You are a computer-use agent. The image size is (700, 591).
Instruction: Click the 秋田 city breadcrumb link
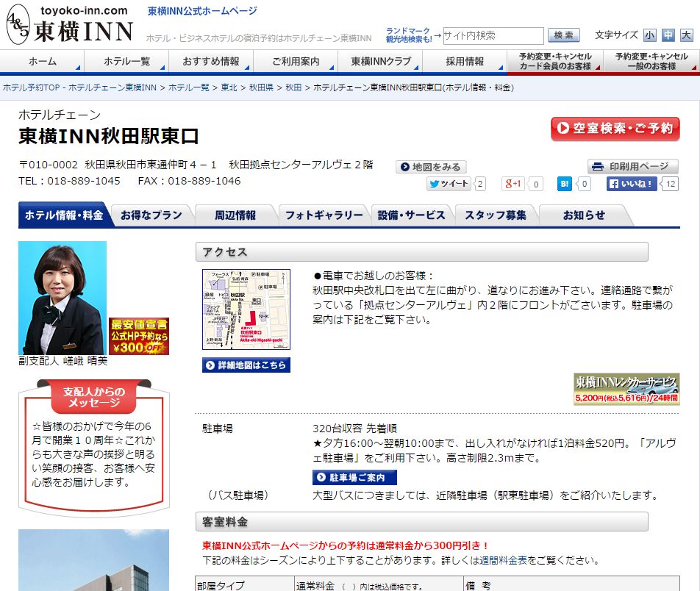293,87
